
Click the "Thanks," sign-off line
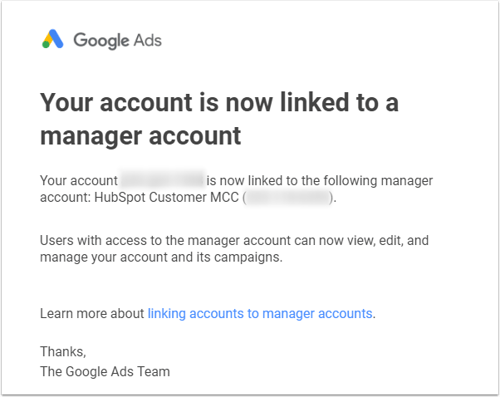[63, 352]
